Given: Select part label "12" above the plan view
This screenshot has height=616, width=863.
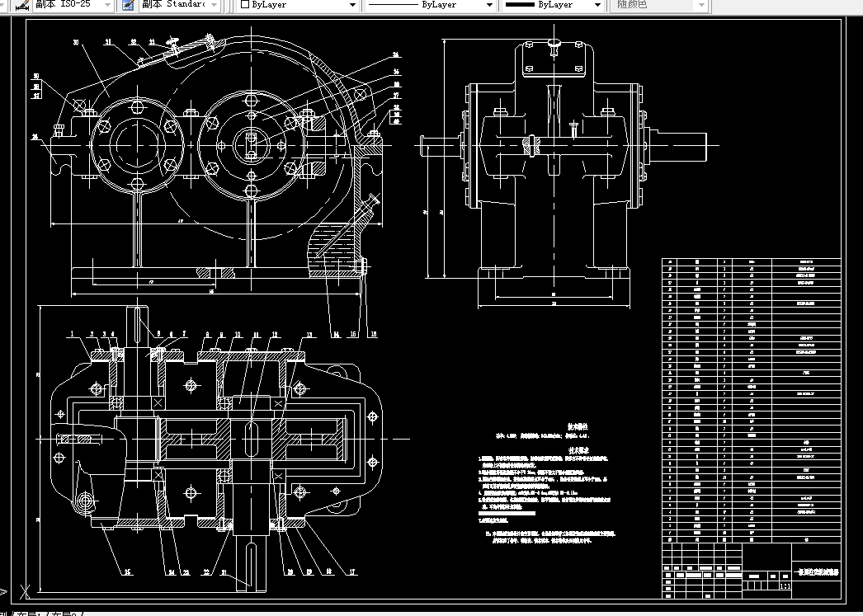Looking at the screenshot, I should pos(275,335).
